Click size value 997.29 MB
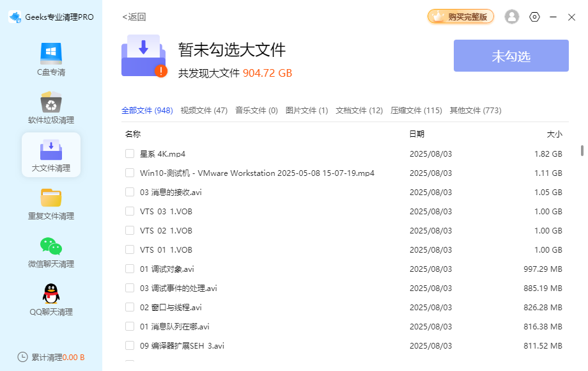The height and width of the screenshot is (371, 588). [x=543, y=269]
